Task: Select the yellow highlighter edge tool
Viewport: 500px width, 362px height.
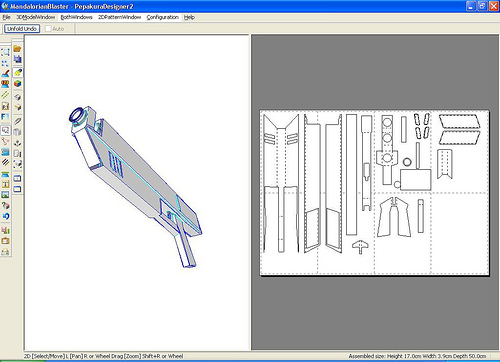Action: coord(17,72)
